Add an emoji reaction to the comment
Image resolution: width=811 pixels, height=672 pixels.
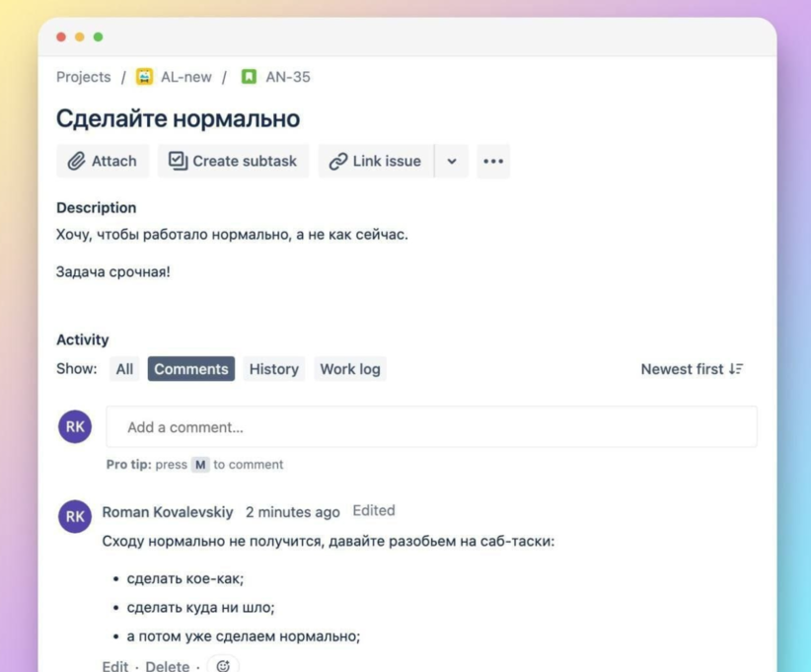click(223, 665)
